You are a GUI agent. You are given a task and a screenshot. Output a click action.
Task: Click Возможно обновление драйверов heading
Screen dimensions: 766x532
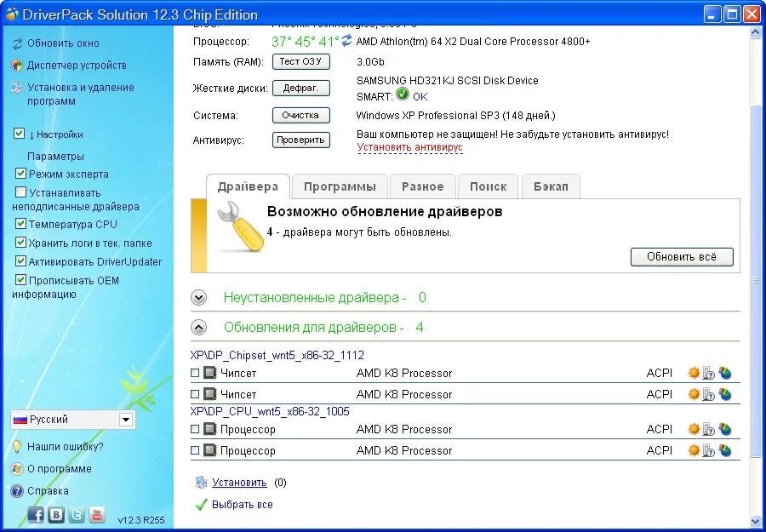click(x=385, y=212)
